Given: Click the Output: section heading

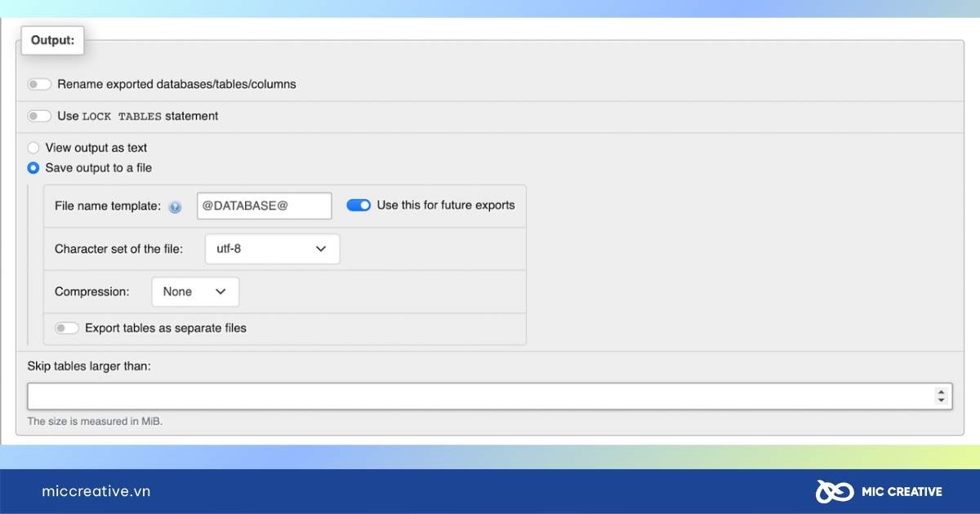Looking at the screenshot, I should coord(52,40).
